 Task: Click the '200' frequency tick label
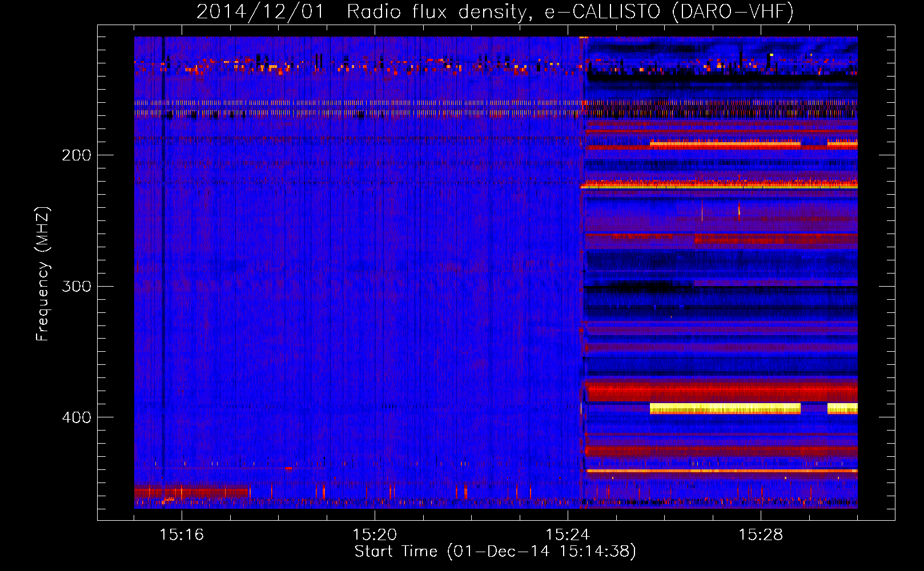[77, 155]
